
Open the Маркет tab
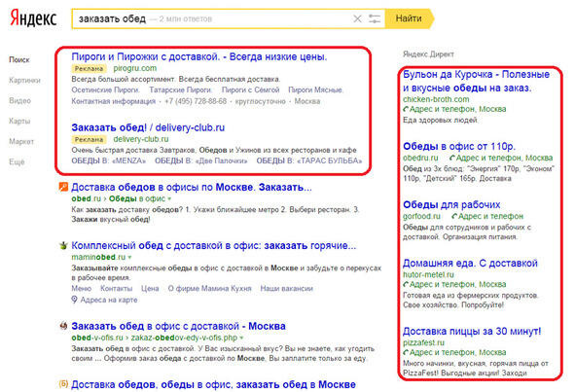tap(21, 142)
